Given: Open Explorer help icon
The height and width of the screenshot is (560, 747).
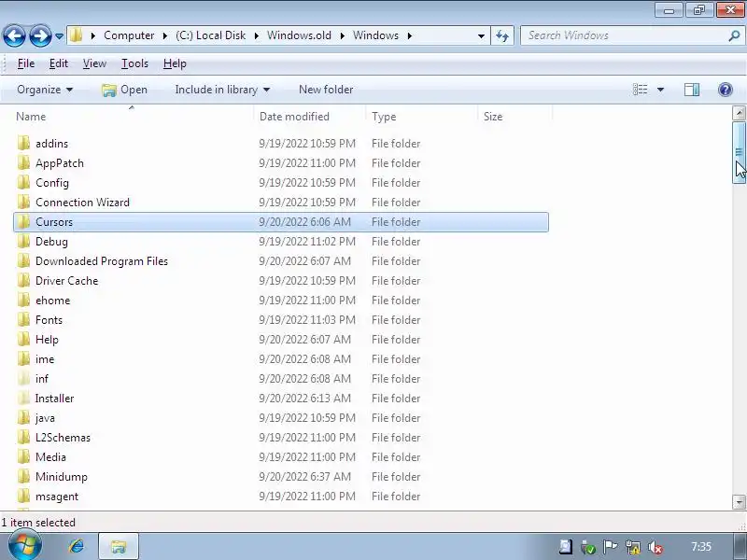Looking at the screenshot, I should (726, 90).
